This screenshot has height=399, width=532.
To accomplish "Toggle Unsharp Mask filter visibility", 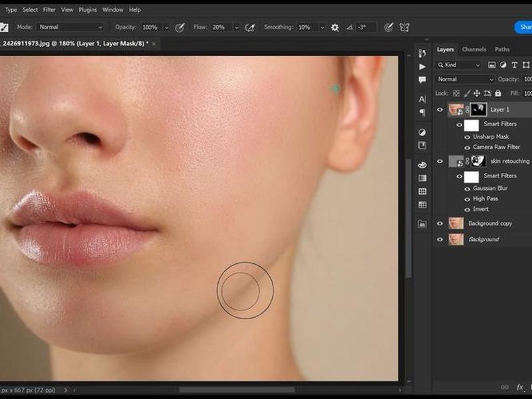I will pos(467,137).
